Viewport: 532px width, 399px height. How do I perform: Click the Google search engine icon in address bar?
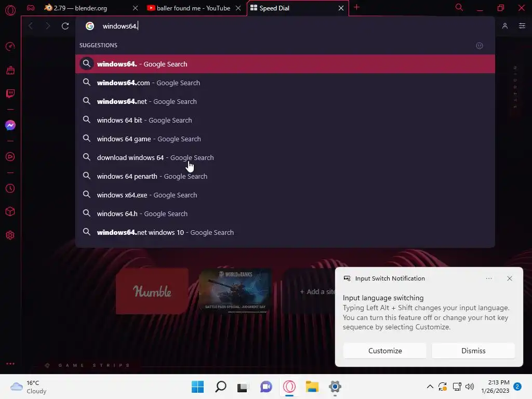(89, 26)
